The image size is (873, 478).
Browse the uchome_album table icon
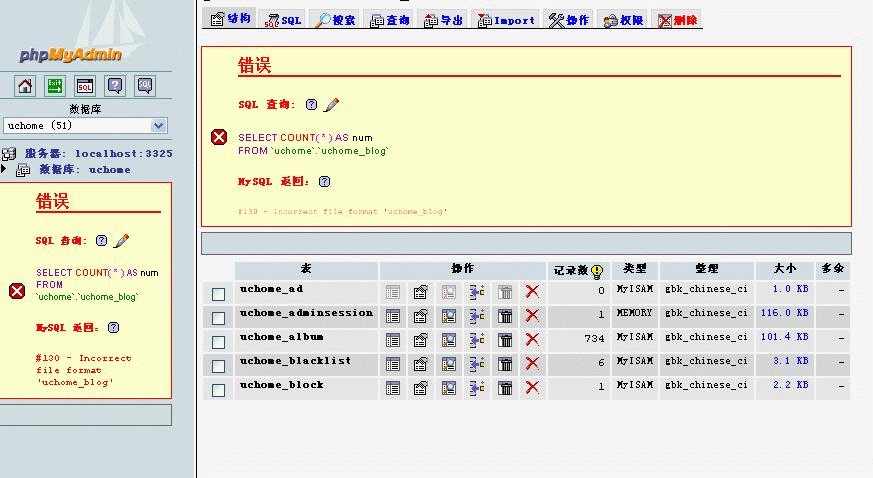click(393, 340)
